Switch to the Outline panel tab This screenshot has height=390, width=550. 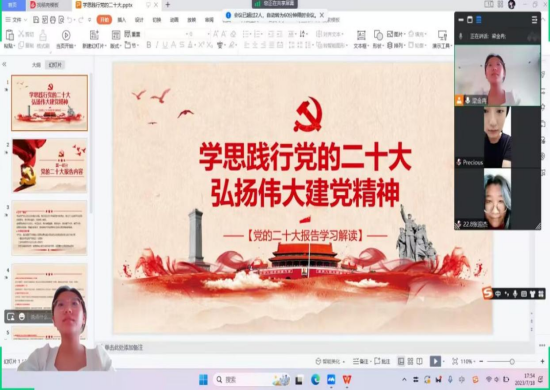coord(36,65)
